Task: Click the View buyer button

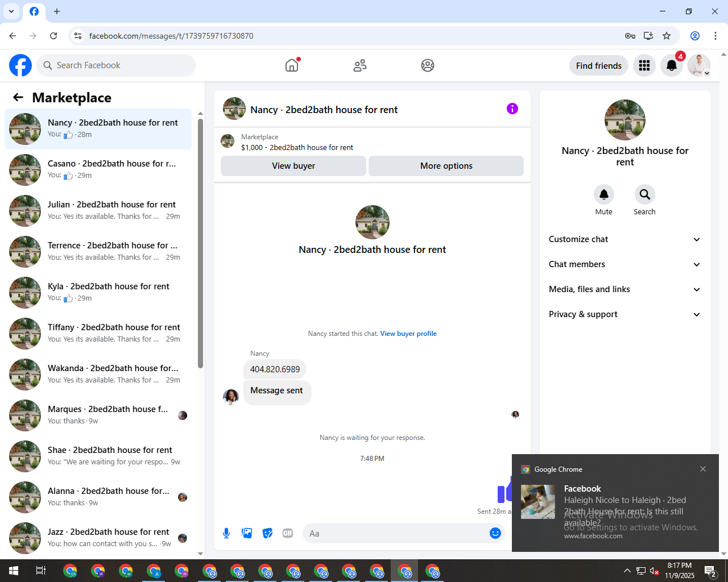Action: coord(293,166)
